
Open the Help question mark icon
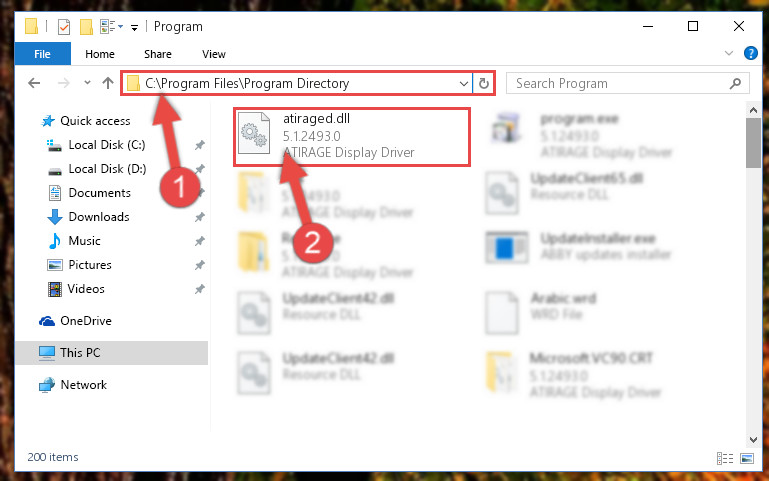click(x=750, y=53)
